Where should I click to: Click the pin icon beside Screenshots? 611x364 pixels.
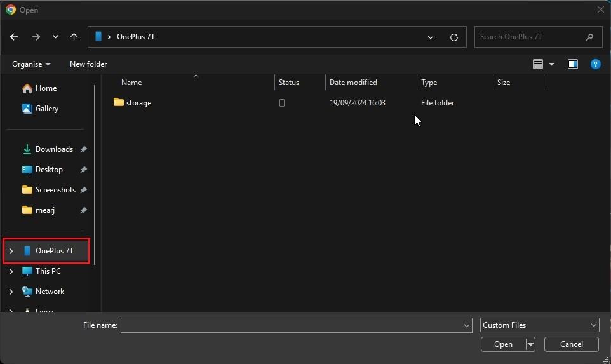click(83, 190)
